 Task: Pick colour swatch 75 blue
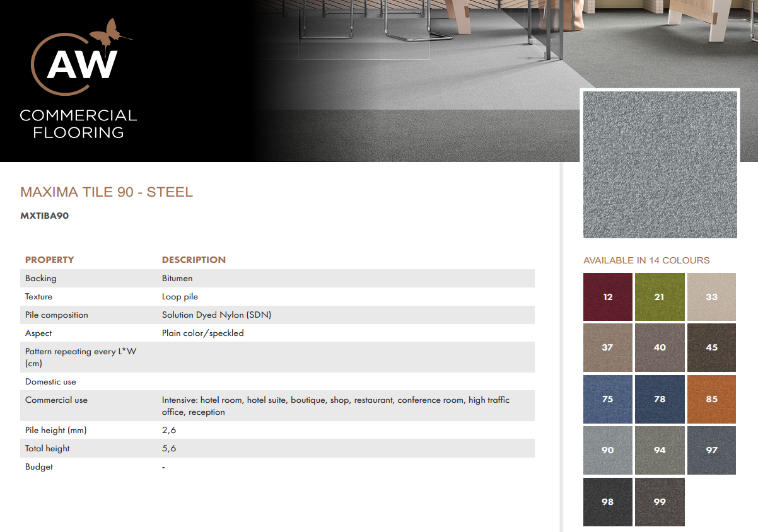607,399
